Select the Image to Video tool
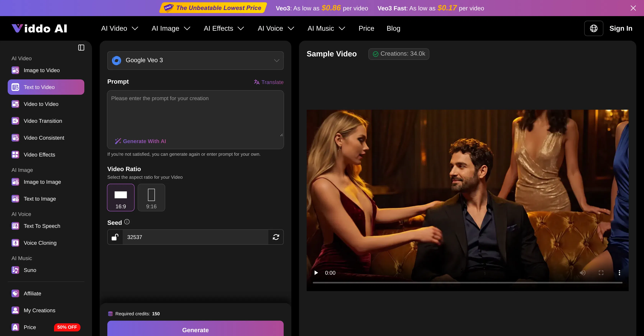The image size is (644, 336). point(42,70)
